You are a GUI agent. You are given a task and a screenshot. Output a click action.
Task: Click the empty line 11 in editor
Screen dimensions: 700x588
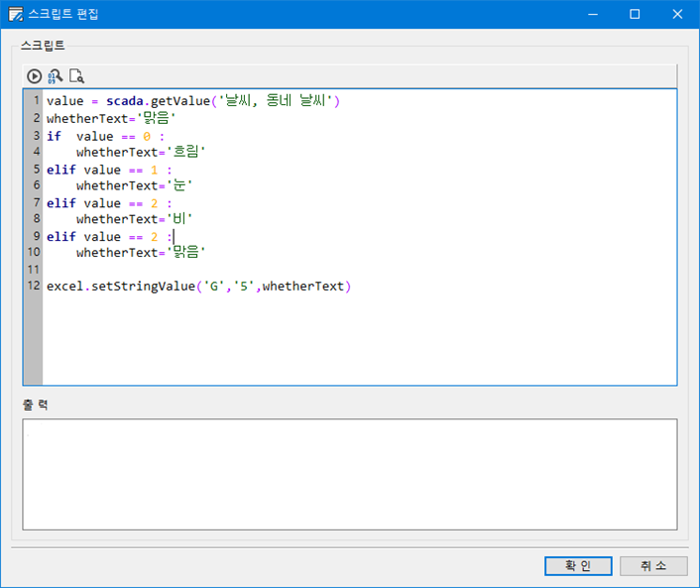(x=297, y=270)
